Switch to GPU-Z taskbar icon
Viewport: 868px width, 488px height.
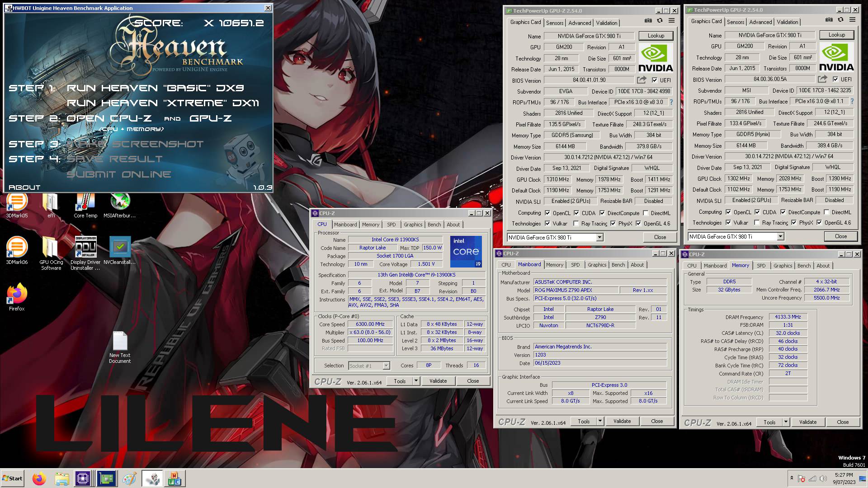[107, 479]
